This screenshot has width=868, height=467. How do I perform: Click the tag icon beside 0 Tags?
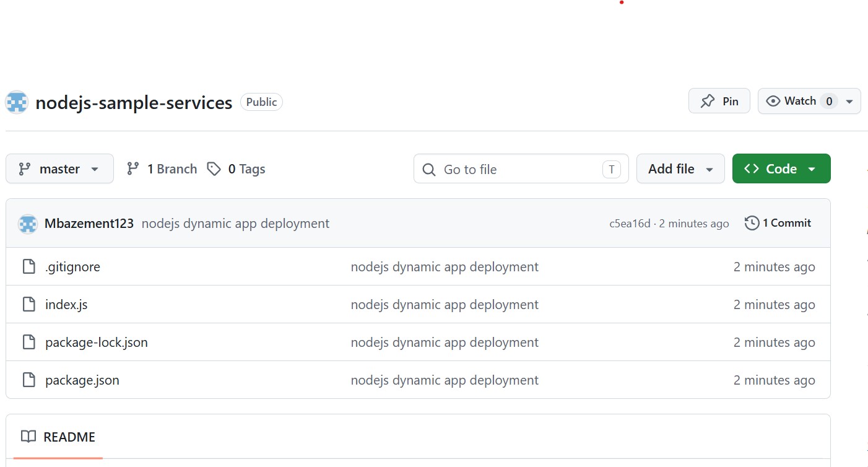click(214, 169)
